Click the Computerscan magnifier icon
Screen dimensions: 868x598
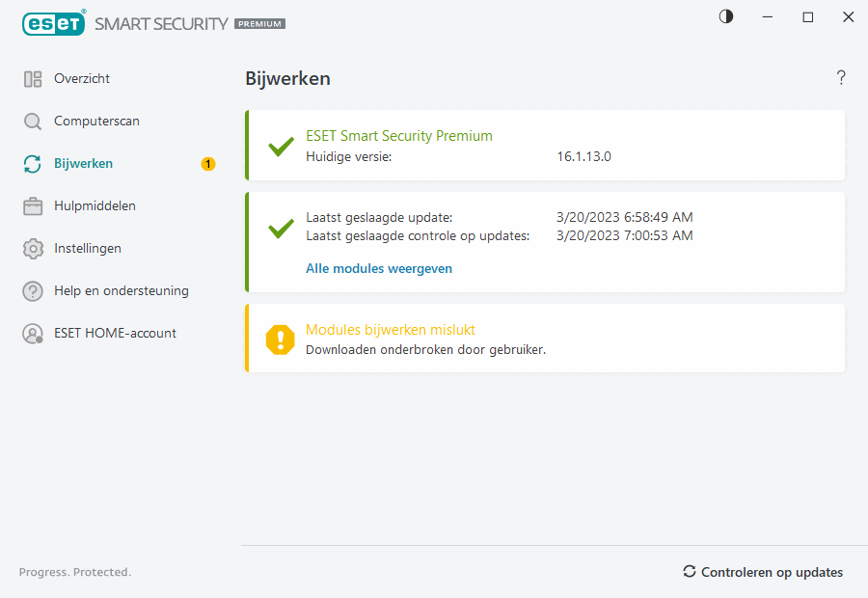coord(33,122)
